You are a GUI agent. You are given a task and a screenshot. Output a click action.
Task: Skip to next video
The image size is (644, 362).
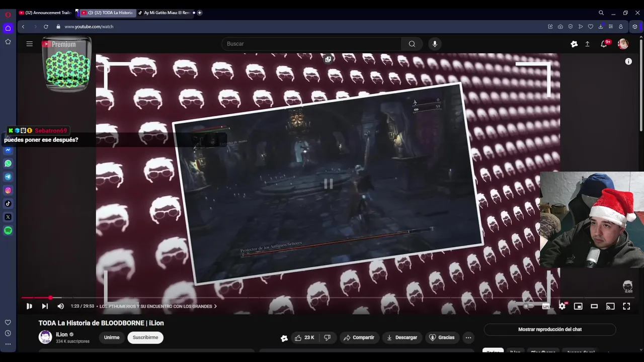pyautogui.click(x=45, y=306)
